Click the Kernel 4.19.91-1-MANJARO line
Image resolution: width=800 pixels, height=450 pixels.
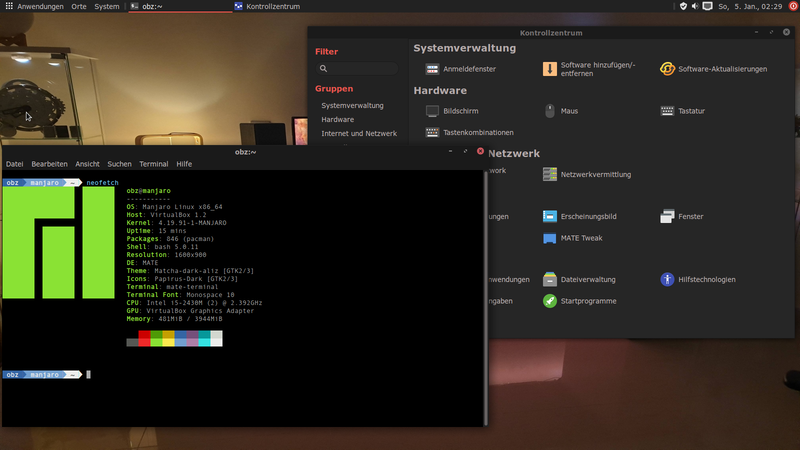click(x=177, y=222)
